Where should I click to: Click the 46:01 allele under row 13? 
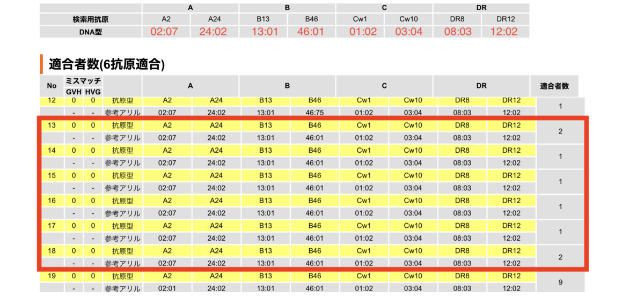[314, 138]
